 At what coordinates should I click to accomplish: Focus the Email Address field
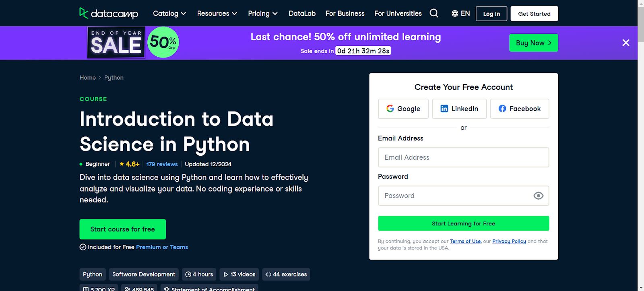click(x=464, y=157)
